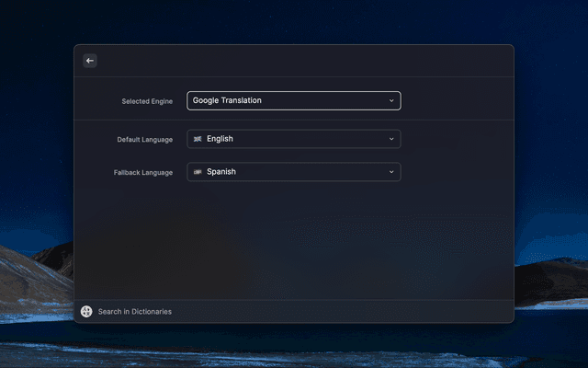Image resolution: width=588 pixels, height=368 pixels.
Task: Click the "Default Language" label
Action: (144, 140)
